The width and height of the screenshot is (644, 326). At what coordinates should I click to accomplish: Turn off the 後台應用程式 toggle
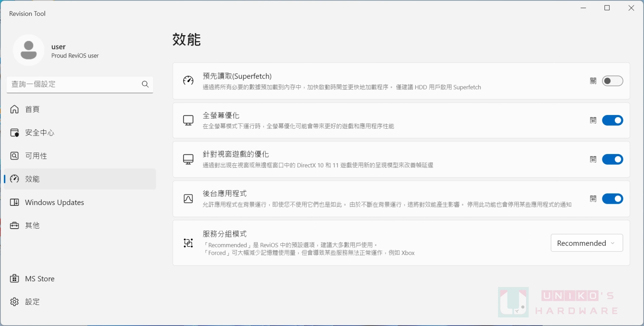click(613, 199)
